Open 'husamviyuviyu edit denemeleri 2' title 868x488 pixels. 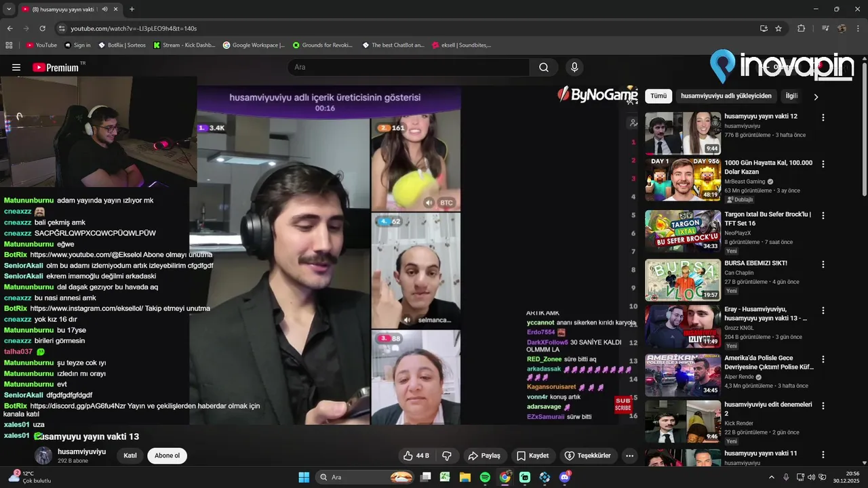(x=768, y=409)
